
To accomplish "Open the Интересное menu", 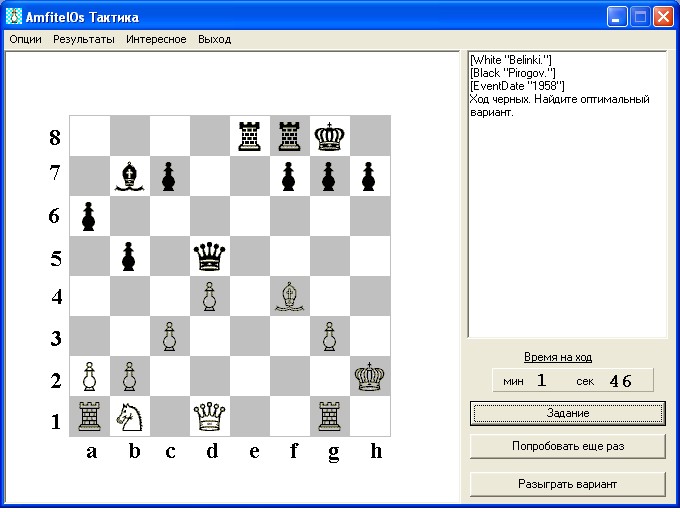I will click(x=156, y=39).
